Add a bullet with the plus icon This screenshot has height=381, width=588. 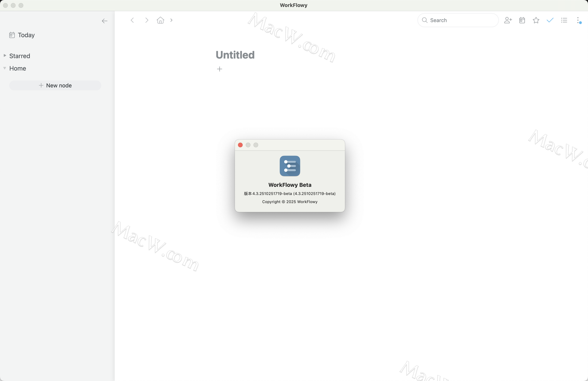[x=220, y=69]
